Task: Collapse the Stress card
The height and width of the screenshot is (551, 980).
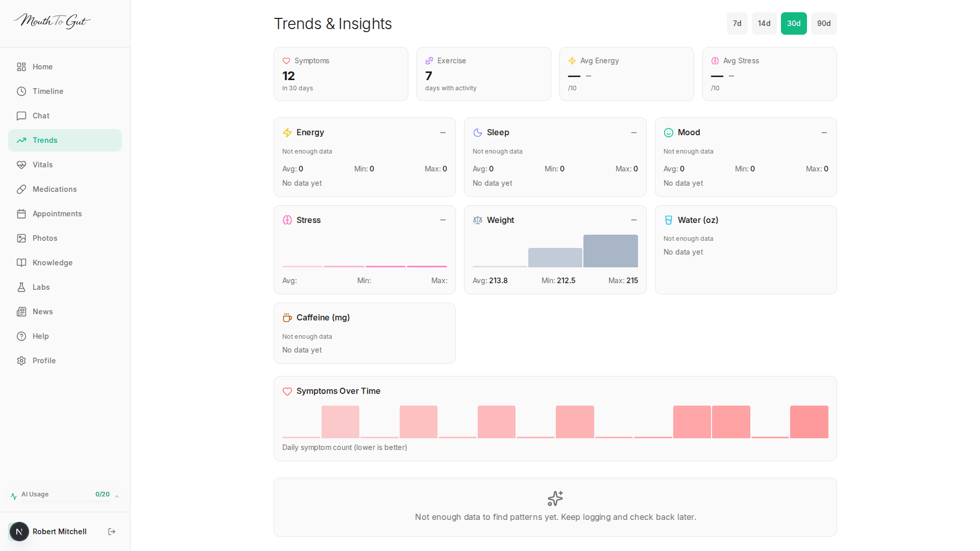Action: click(443, 220)
